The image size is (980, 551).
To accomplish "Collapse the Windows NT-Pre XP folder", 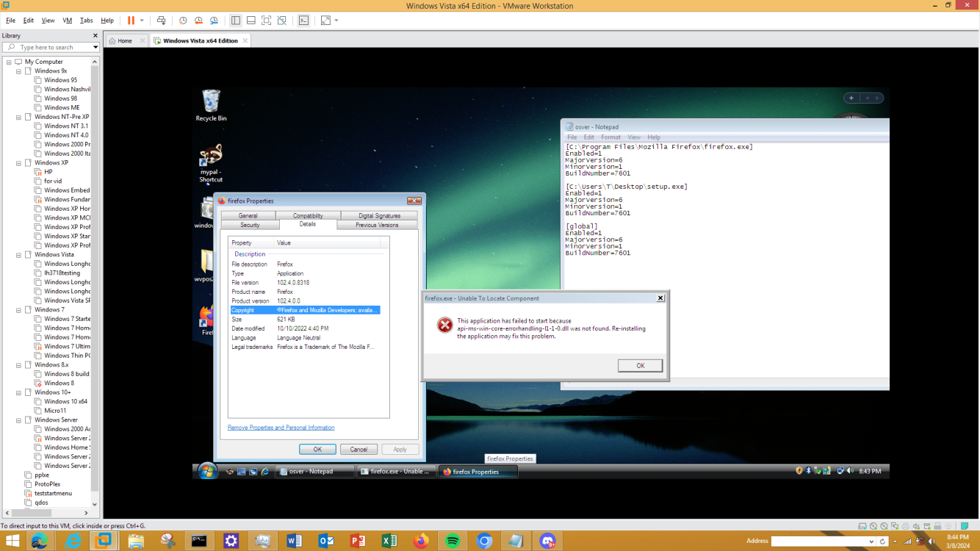I will coord(18,117).
